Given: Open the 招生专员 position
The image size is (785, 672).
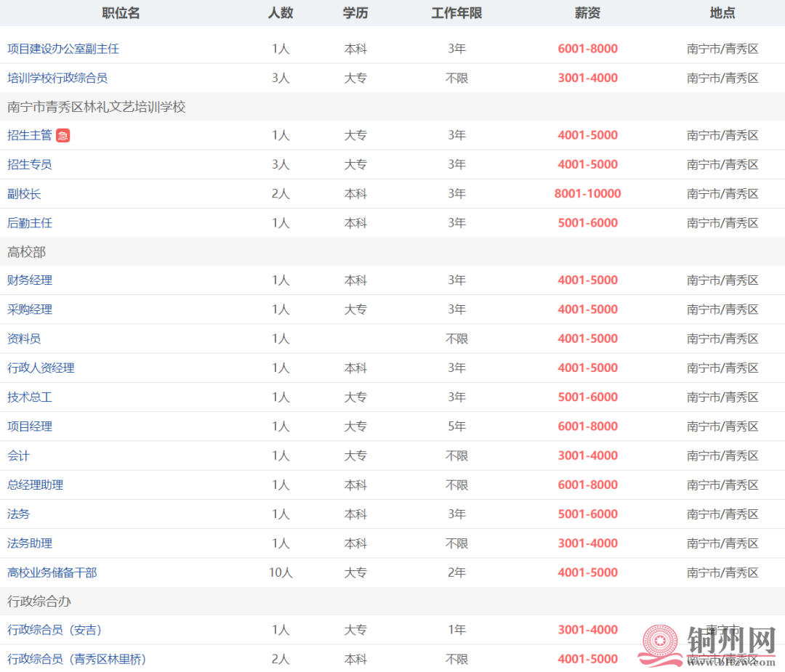Looking at the screenshot, I should tap(30, 165).
